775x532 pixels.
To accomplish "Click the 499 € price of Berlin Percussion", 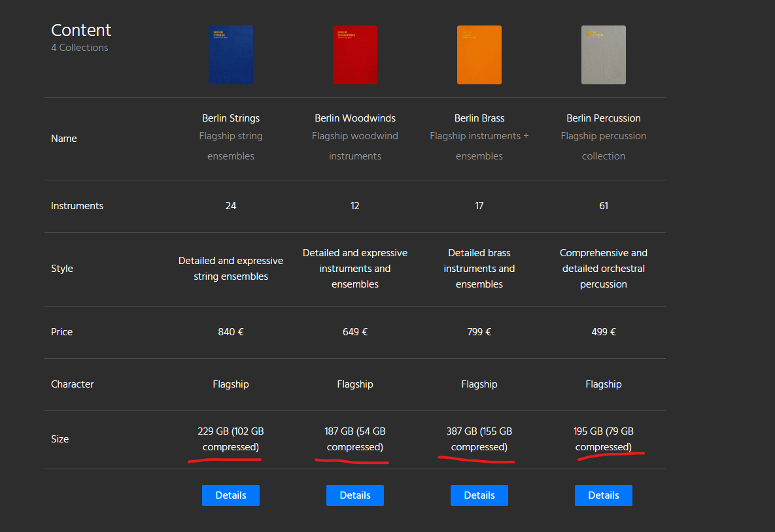I will click(x=604, y=332).
